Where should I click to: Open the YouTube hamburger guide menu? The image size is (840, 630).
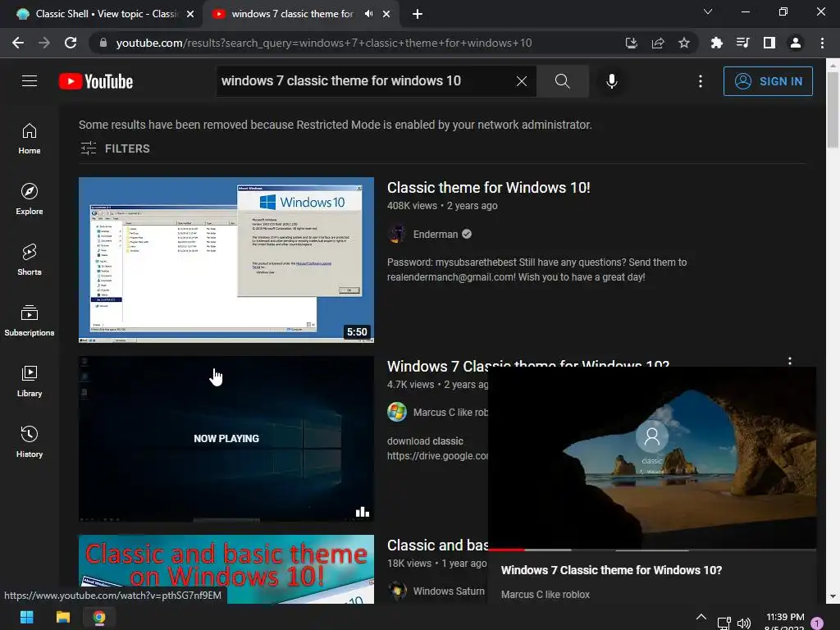tap(30, 81)
